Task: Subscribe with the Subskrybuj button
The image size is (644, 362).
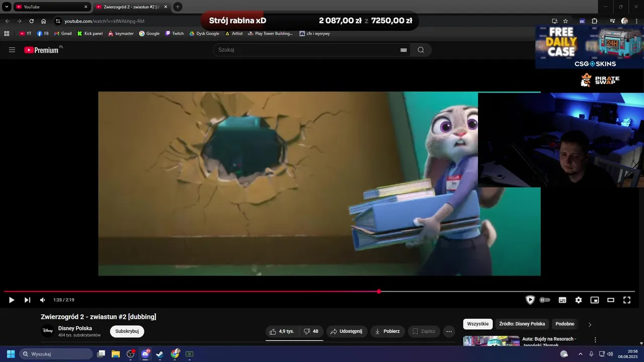Action: 127,331
